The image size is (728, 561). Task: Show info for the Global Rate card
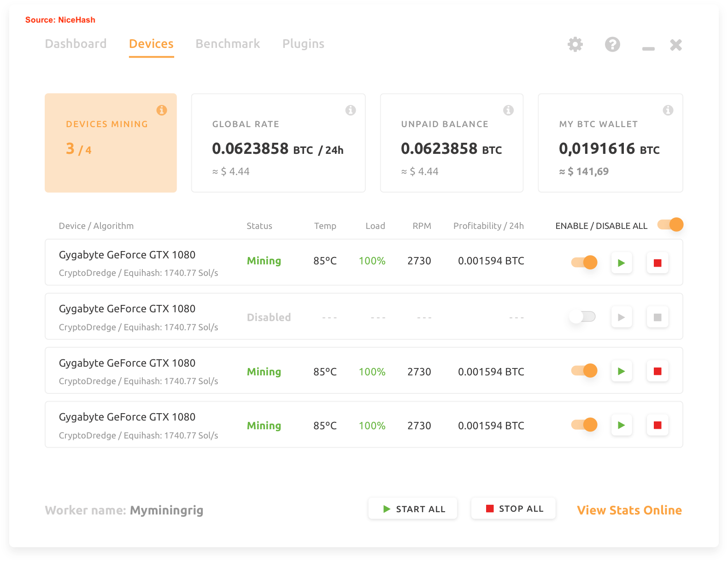[351, 110]
